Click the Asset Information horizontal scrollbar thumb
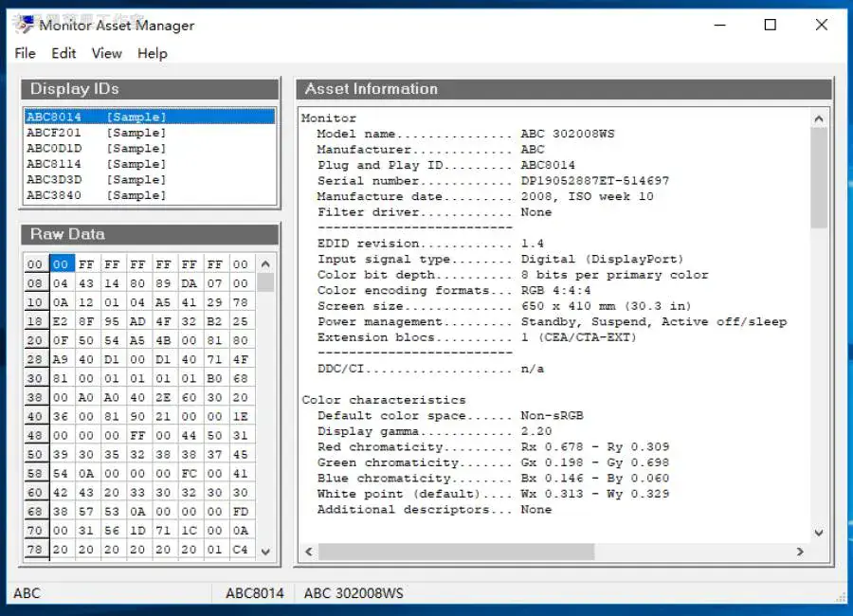This screenshot has height=616, width=853. 457,552
